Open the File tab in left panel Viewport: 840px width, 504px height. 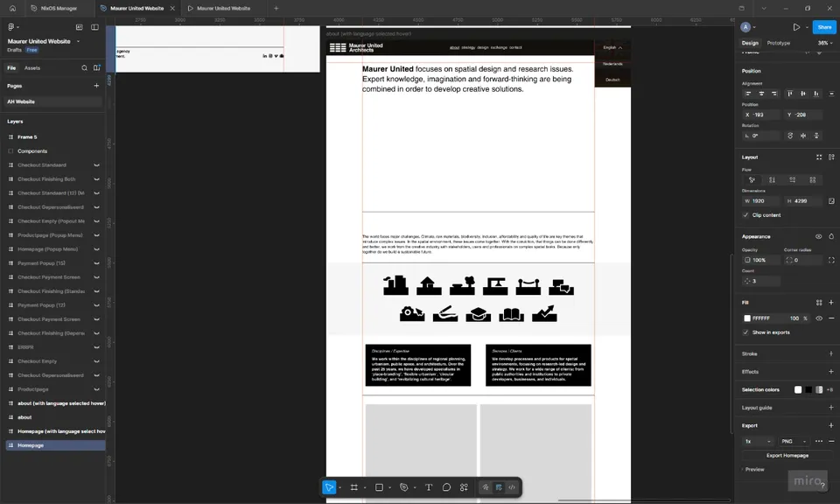(11, 68)
